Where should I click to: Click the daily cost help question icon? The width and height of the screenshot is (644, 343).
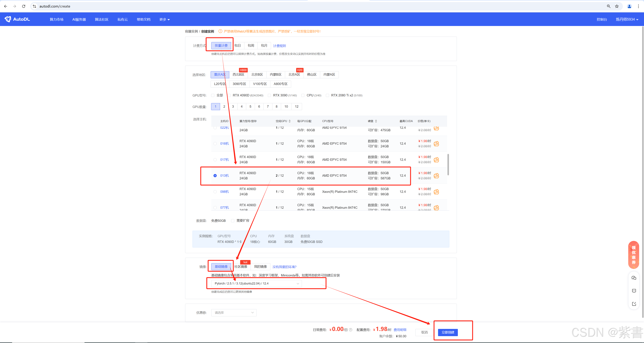[x=351, y=330]
